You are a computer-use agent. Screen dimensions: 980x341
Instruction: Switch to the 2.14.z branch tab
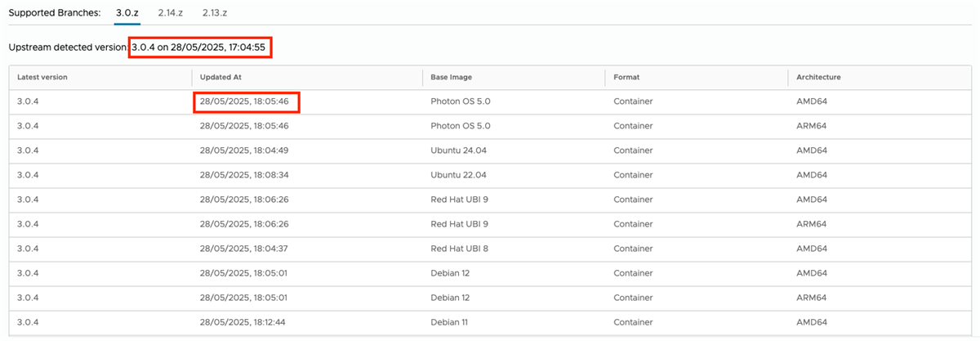click(171, 13)
